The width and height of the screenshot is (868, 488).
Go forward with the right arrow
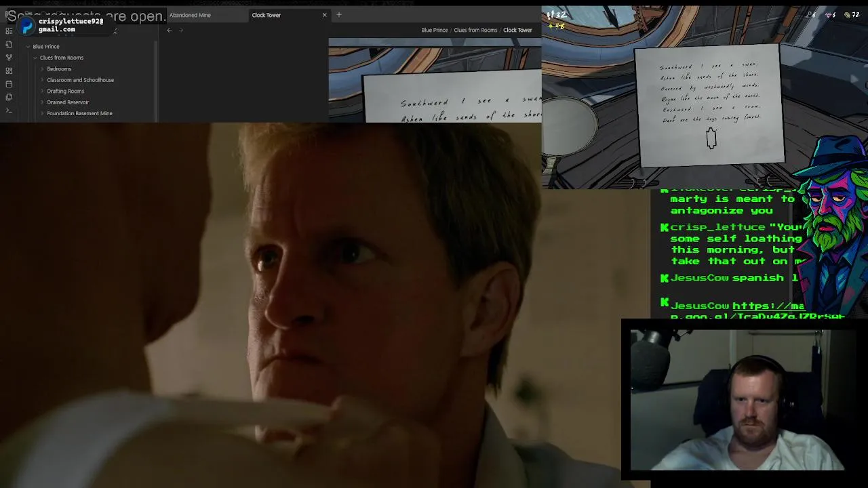tap(181, 30)
